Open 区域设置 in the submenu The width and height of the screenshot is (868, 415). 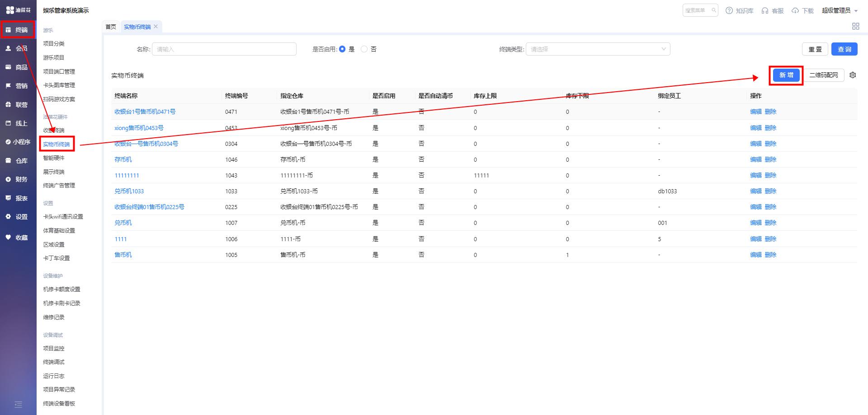click(54, 245)
